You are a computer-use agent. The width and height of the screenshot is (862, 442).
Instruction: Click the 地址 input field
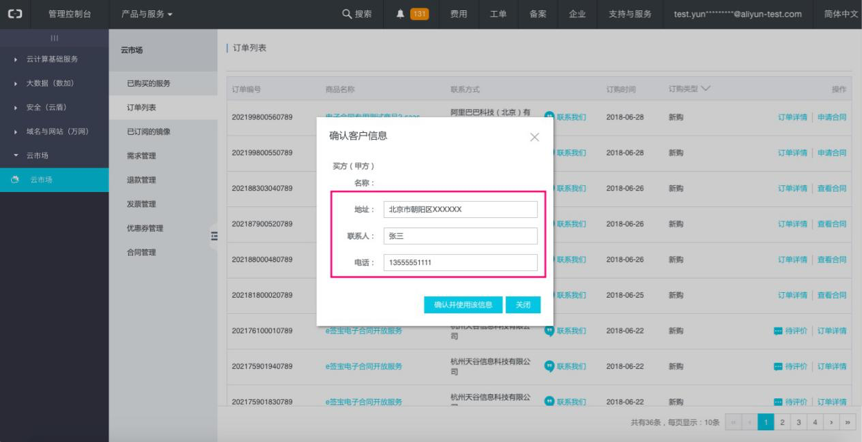click(x=461, y=209)
